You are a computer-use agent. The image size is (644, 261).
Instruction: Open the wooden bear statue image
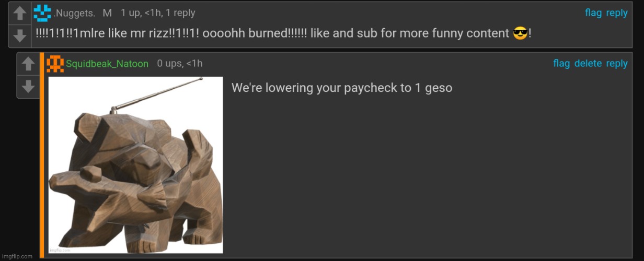click(x=136, y=165)
